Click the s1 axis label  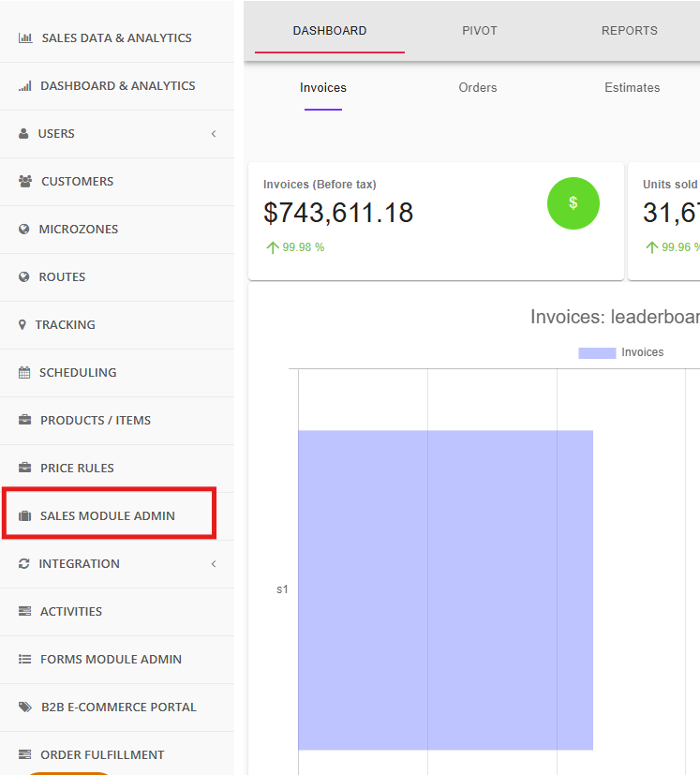pyautogui.click(x=282, y=589)
